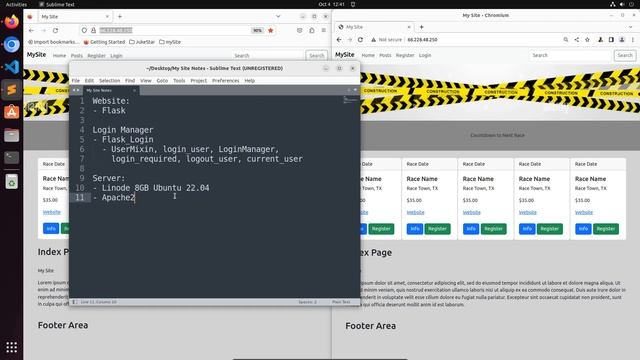The image size is (640, 360).
Task: Open Firefox from the Ubuntu dock
Action: pos(11,22)
